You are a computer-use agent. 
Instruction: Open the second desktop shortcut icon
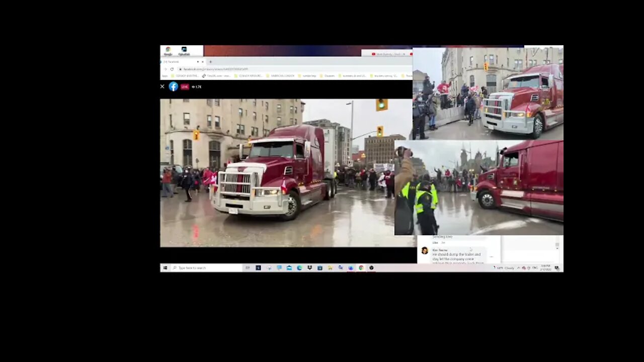pyautogui.click(x=184, y=51)
